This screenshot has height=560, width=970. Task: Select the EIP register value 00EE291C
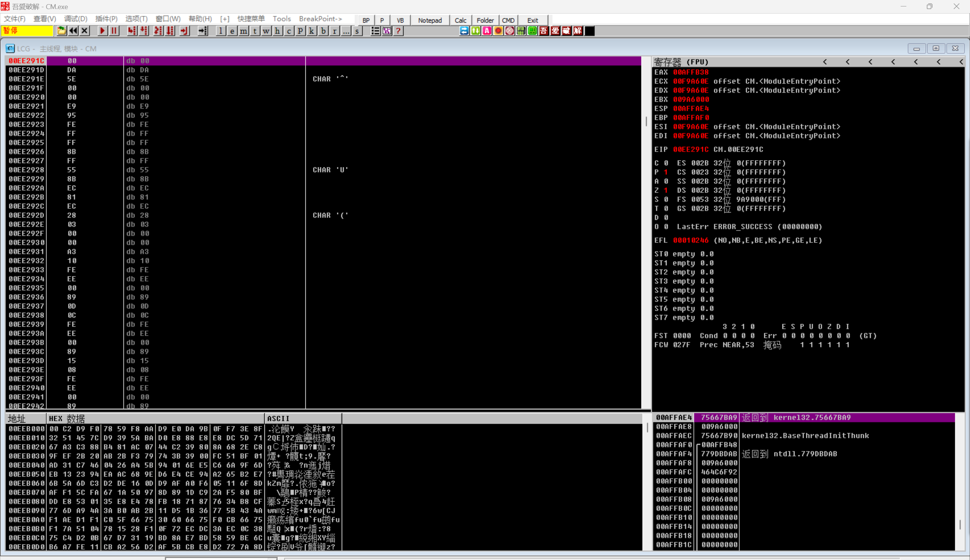pos(691,149)
